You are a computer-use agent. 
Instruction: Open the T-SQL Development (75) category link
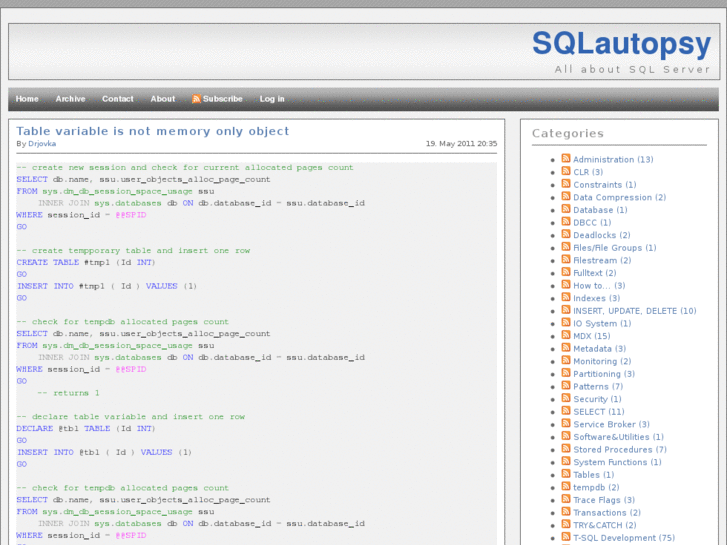click(x=624, y=538)
